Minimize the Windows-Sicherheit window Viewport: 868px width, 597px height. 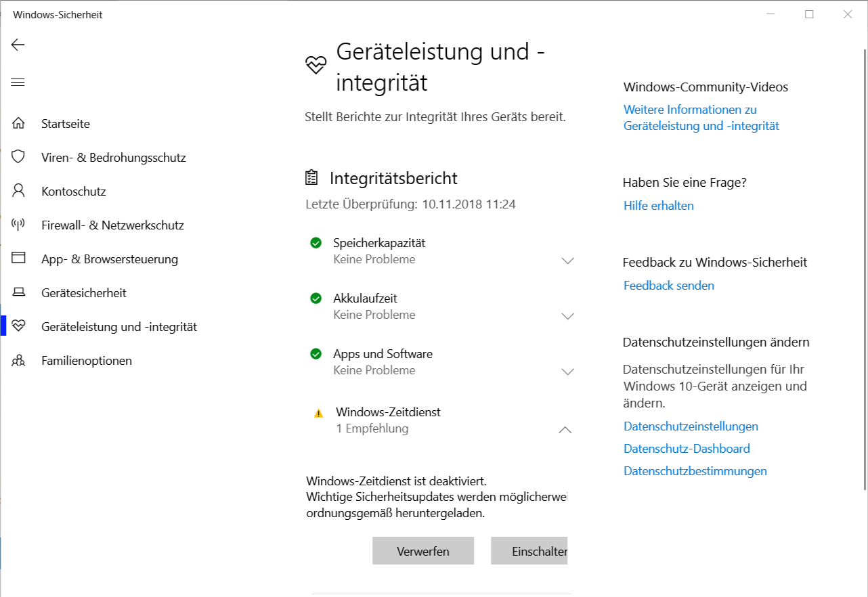(x=771, y=14)
